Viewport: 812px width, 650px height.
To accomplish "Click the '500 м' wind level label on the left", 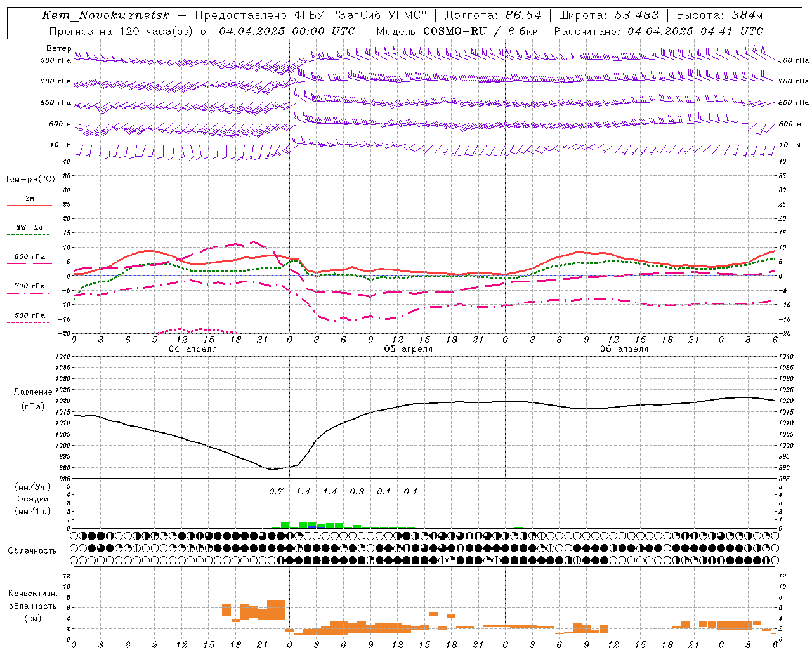I will (x=60, y=124).
